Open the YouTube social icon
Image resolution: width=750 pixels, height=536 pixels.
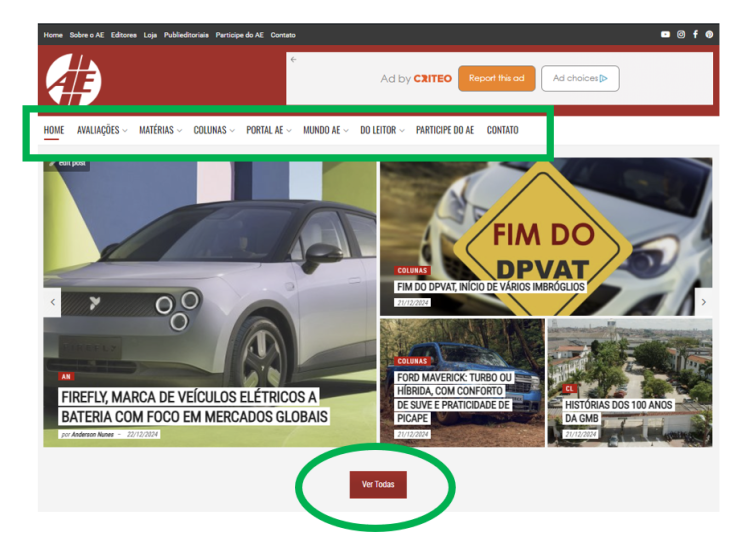point(666,35)
